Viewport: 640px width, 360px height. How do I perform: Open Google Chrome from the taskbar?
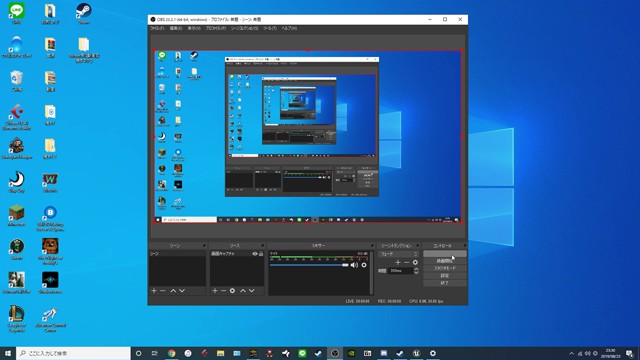tap(171, 353)
